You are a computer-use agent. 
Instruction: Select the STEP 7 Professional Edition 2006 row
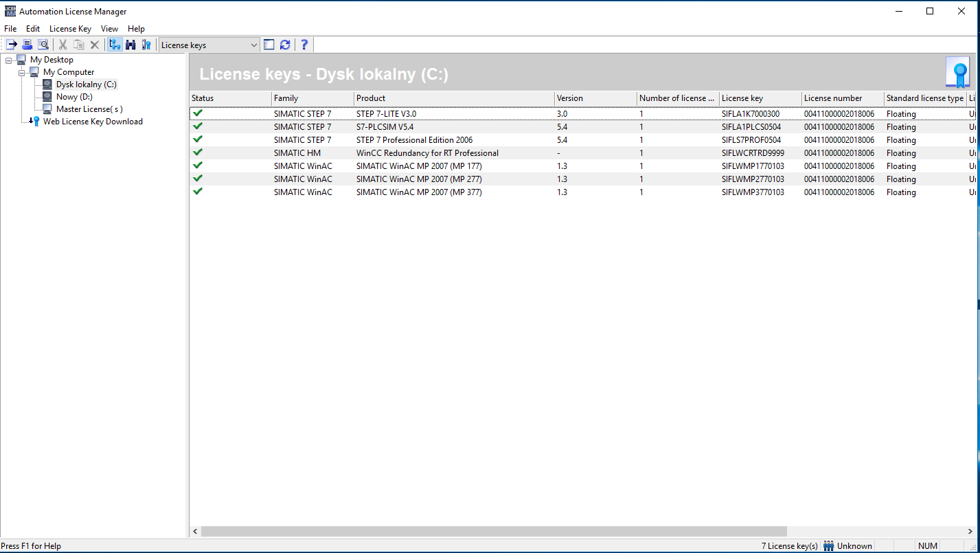point(582,139)
